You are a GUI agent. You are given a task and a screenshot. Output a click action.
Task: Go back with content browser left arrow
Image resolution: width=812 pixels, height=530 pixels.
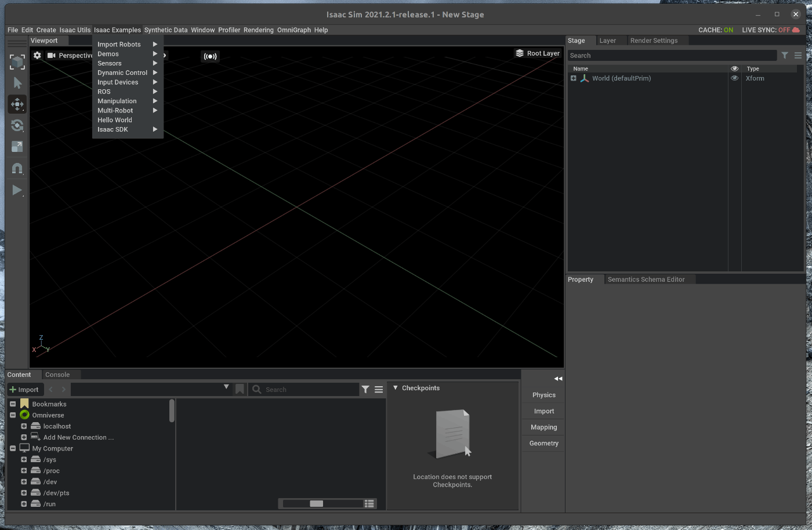click(51, 390)
